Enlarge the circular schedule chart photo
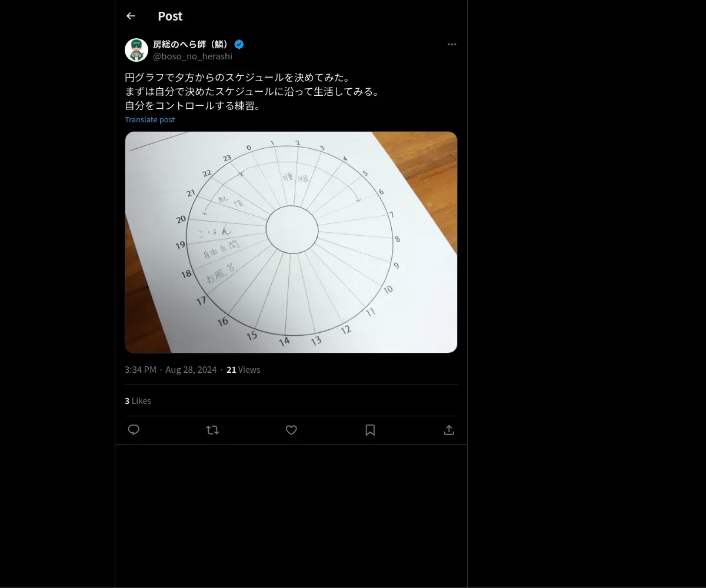Screen dimensions: 706x588 pyautogui.click(x=291, y=242)
